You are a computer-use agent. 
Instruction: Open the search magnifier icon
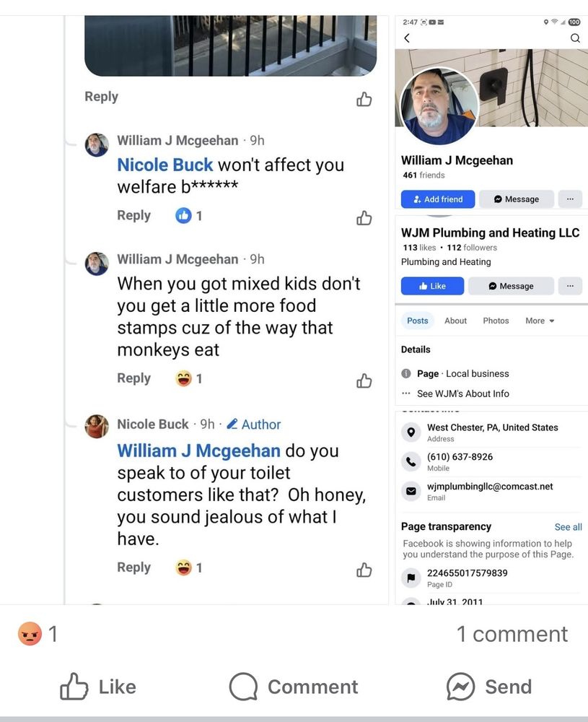[x=575, y=38]
